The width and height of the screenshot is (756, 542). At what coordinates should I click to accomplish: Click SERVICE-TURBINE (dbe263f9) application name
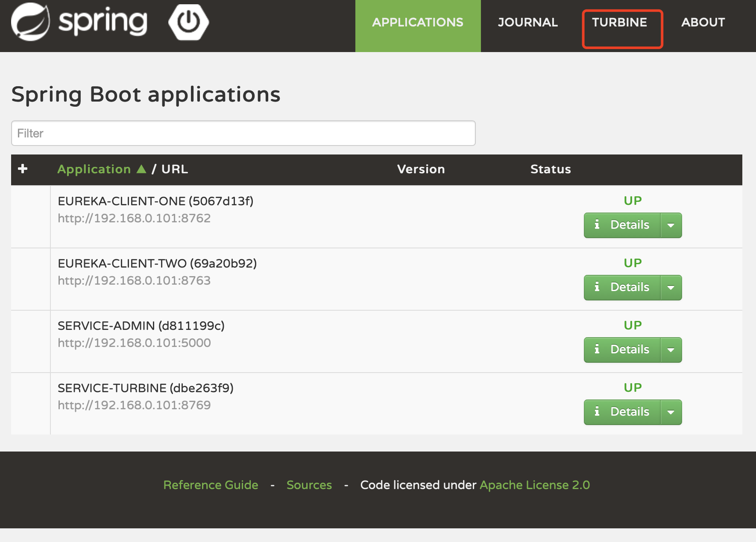click(146, 388)
